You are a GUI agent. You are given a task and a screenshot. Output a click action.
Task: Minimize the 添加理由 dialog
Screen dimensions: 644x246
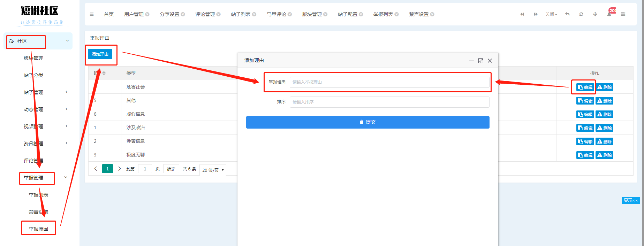(472, 61)
